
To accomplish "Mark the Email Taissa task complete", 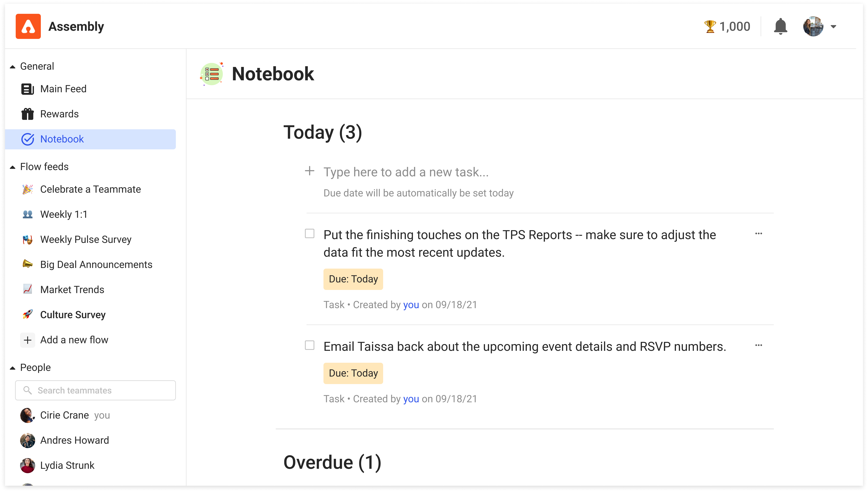I will 310,345.
